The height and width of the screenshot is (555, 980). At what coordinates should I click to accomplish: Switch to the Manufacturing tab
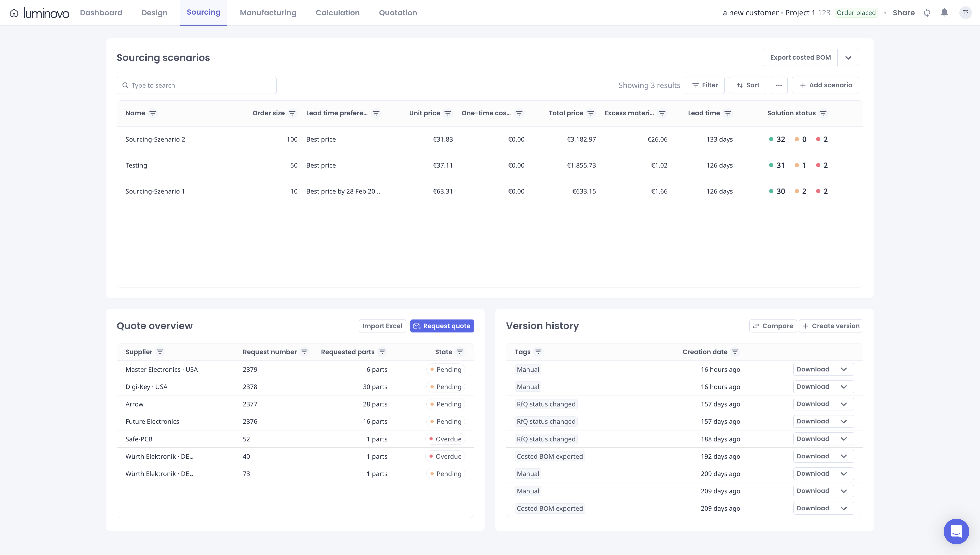(x=268, y=12)
